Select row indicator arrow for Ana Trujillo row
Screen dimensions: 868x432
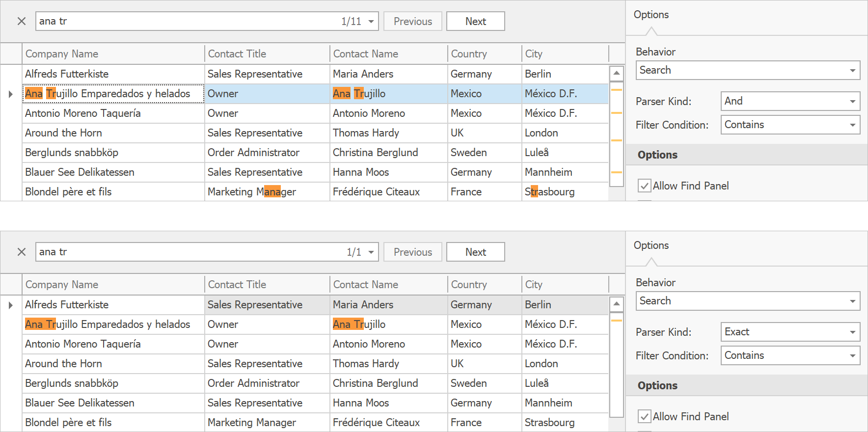11,94
